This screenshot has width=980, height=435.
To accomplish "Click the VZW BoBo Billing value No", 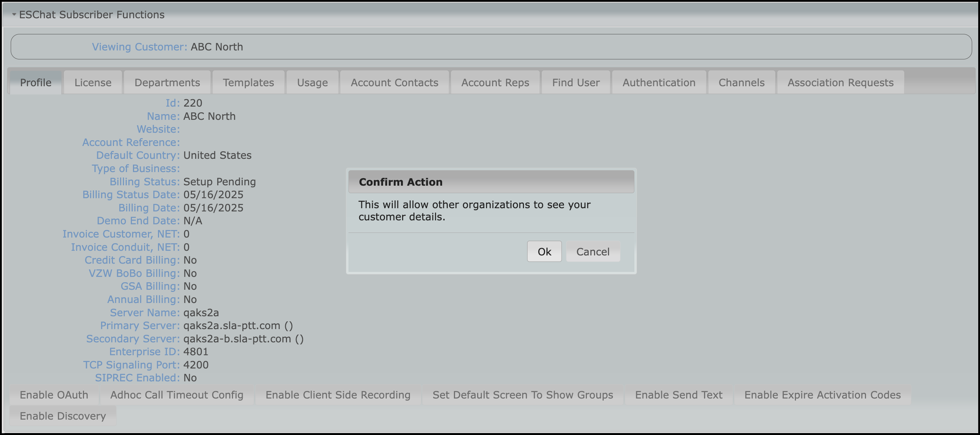I will 190,273.
